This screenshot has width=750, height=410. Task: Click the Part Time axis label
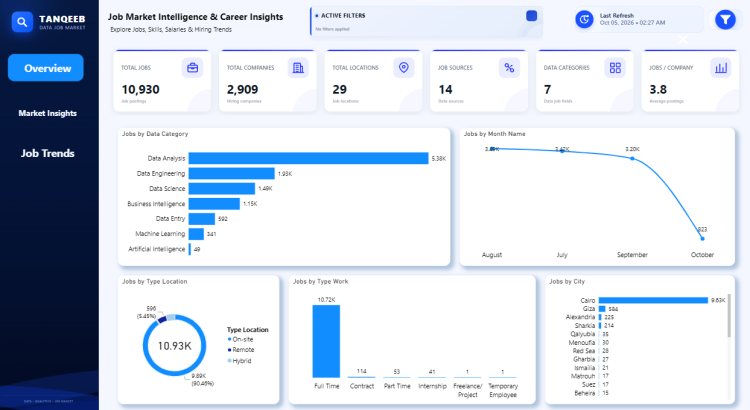click(x=397, y=386)
